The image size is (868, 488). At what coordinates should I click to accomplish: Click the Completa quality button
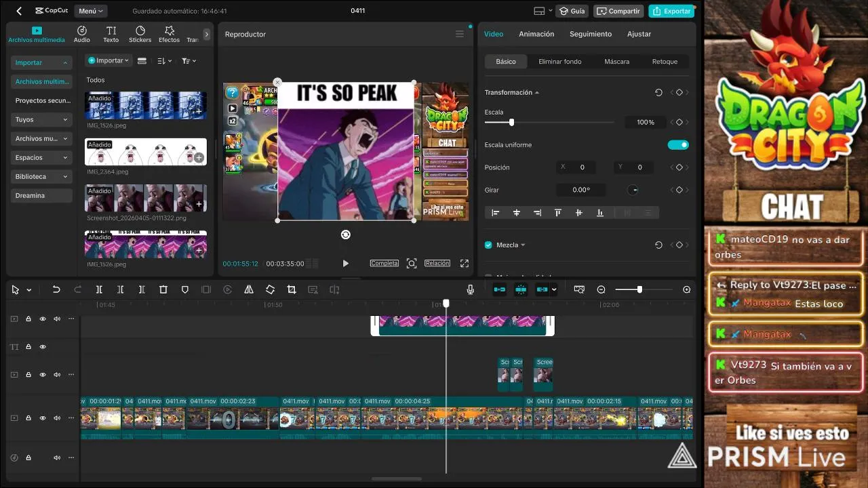384,263
